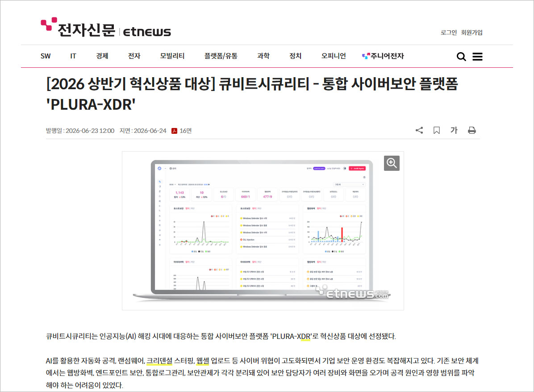
Task: Open the 모빌리티 section
Action: pos(172,56)
